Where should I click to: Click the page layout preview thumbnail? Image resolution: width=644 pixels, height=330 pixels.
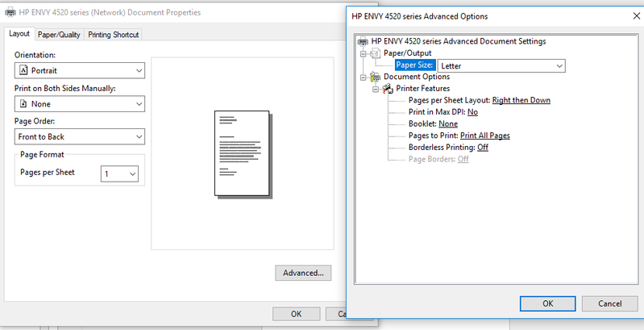pos(243,154)
